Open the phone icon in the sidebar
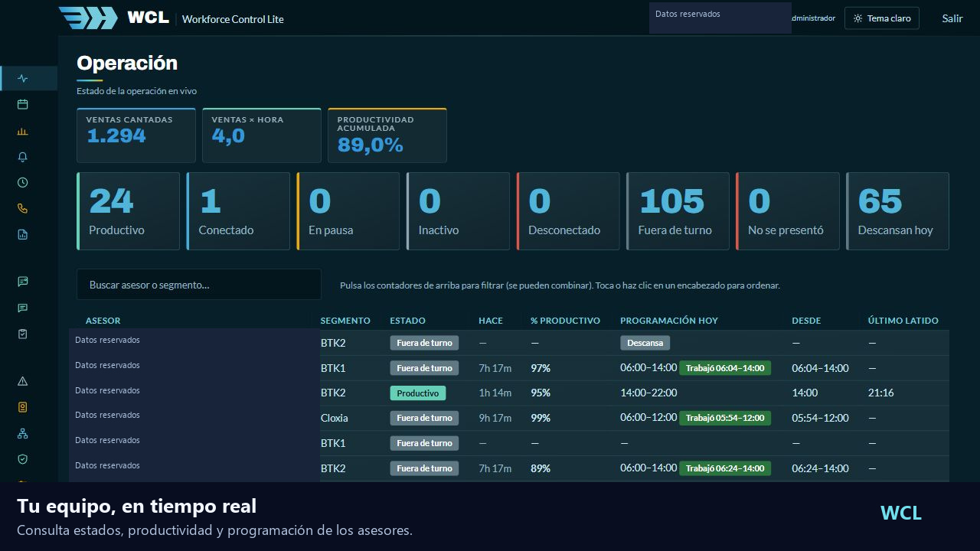Screen dimensions: 980x551 (x=22, y=208)
